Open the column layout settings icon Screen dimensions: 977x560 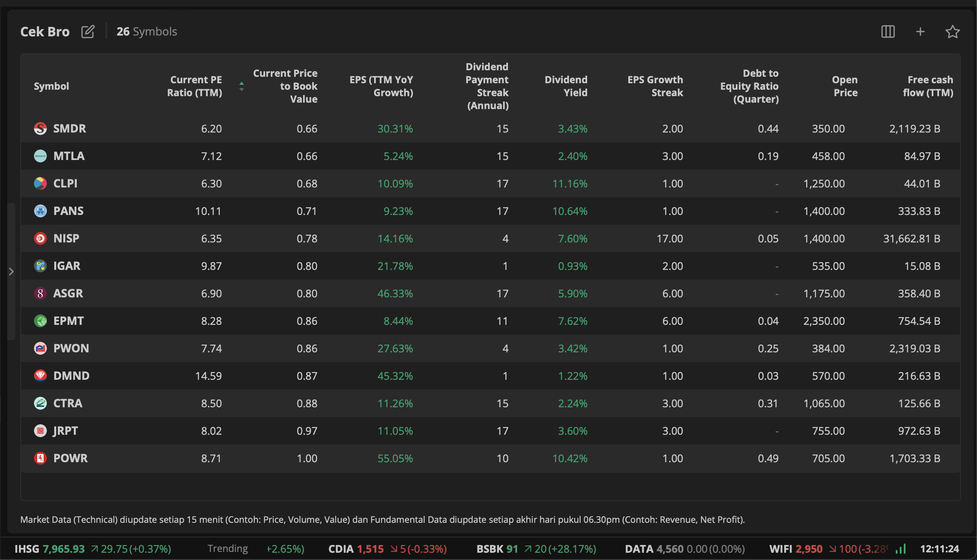point(888,32)
